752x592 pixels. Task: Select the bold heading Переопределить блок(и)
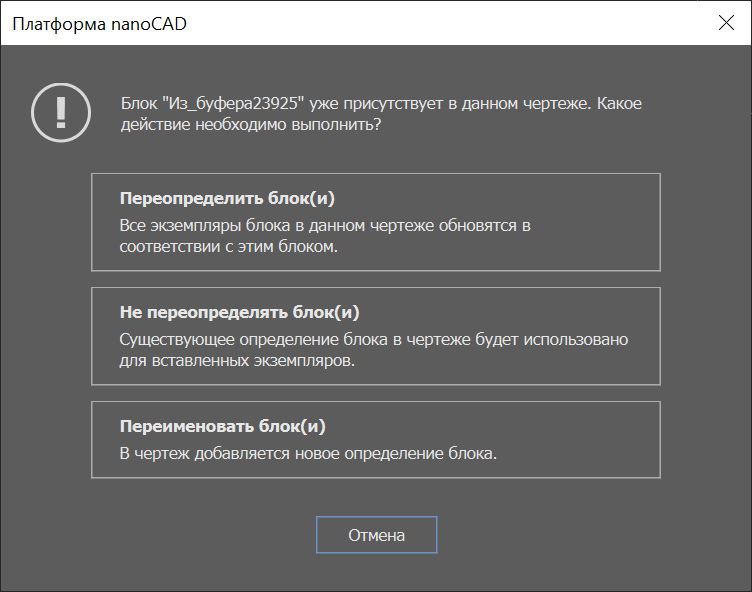[227, 198]
